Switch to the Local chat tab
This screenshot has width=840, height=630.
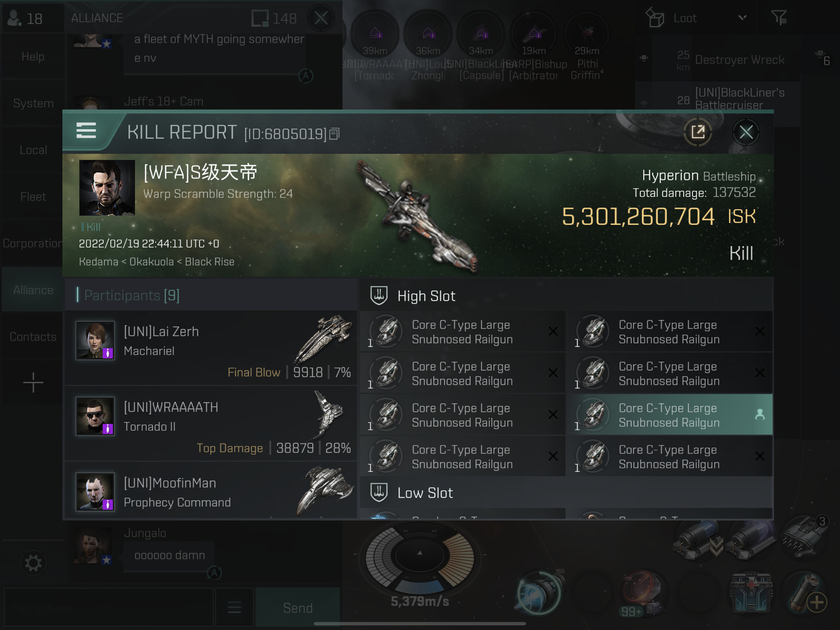pos(33,150)
